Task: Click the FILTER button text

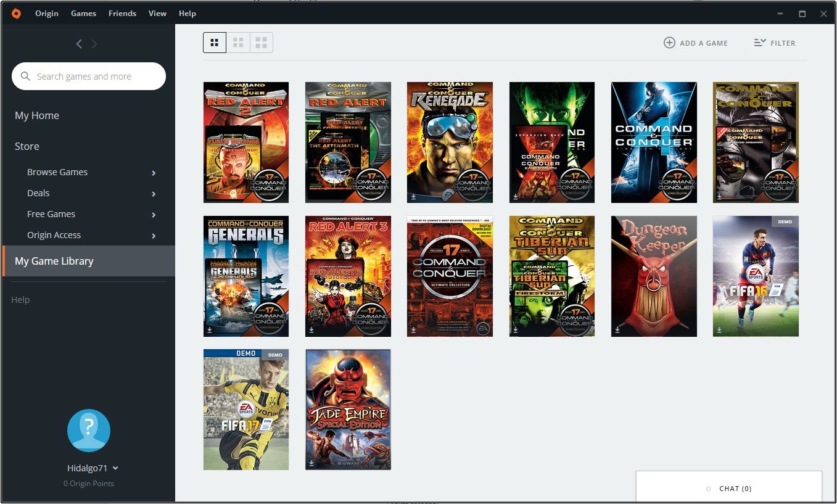Action: click(x=783, y=43)
